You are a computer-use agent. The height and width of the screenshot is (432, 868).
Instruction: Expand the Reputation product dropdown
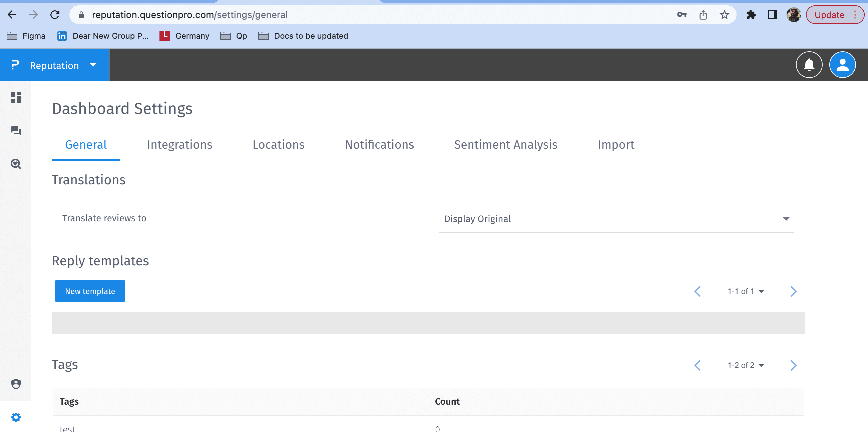93,65
